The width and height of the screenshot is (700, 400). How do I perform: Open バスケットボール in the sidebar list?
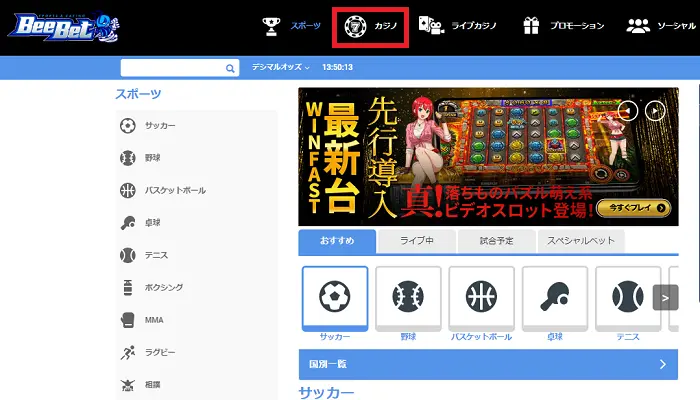(175, 191)
